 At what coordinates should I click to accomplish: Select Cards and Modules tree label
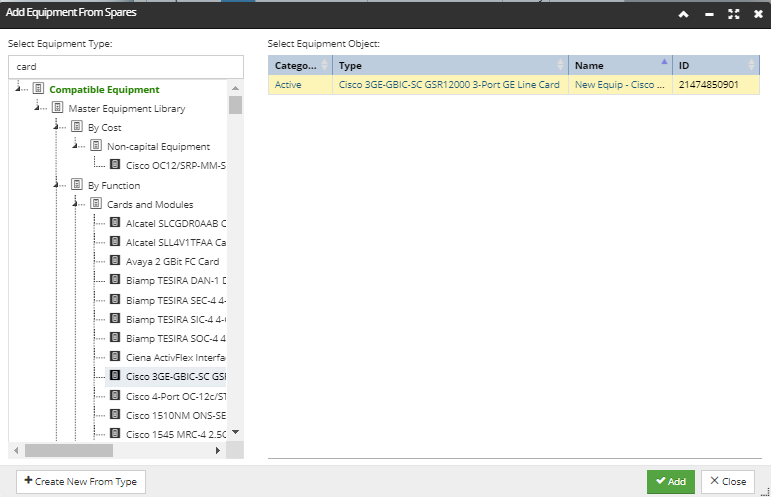(x=150, y=205)
